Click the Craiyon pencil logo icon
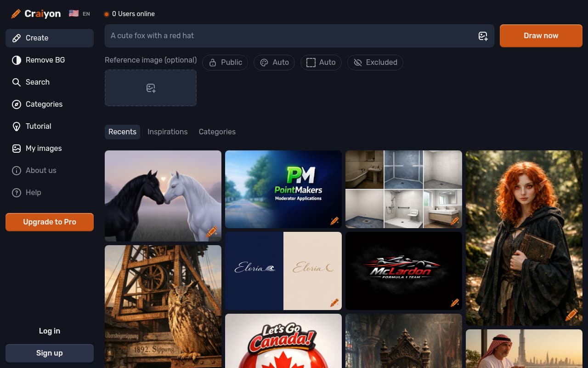 16,14
